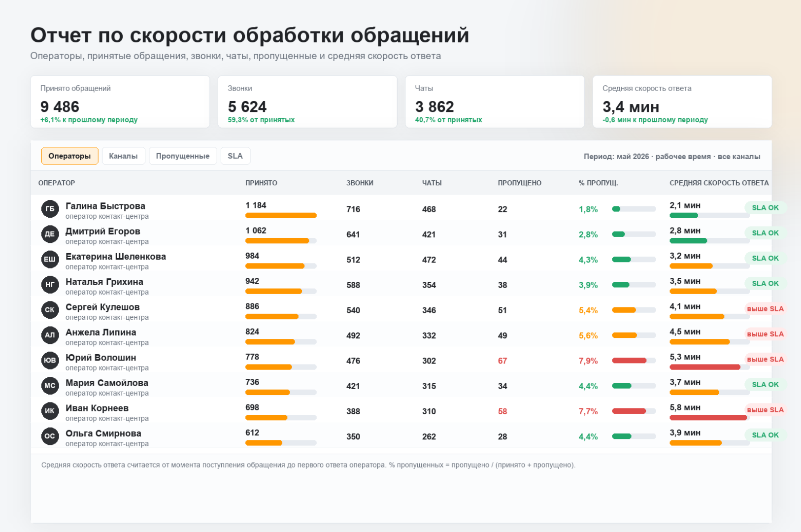Click the НГ avatar of Наталья Грихина
This screenshot has width=801, height=532.
coord(50,285)
